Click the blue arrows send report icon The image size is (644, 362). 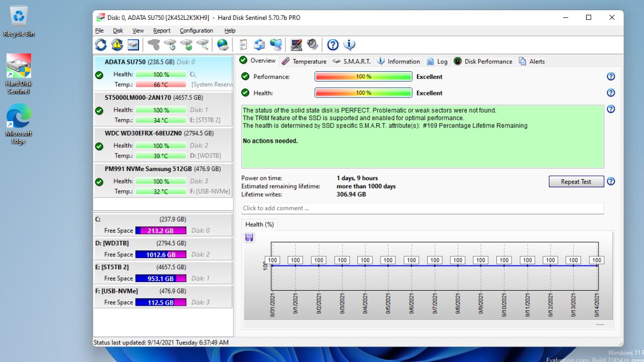259,45
